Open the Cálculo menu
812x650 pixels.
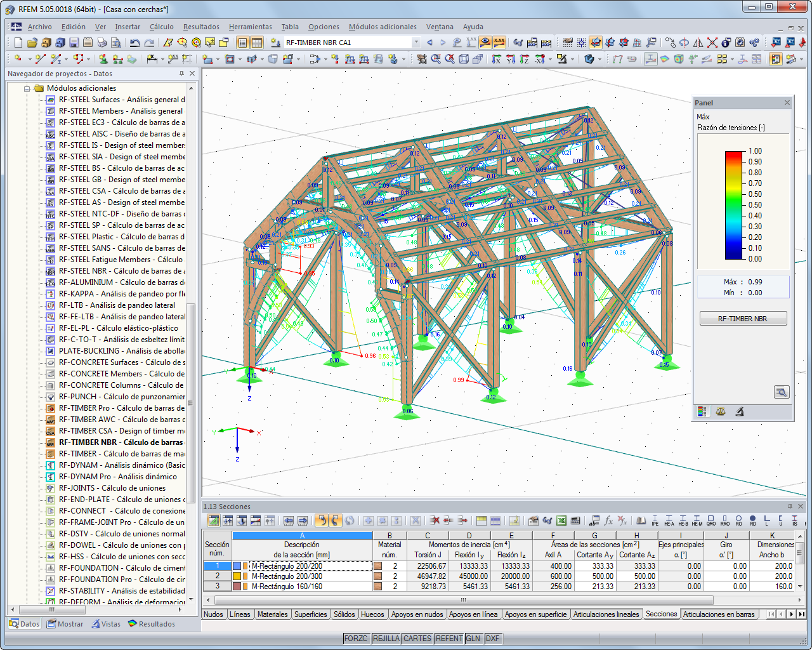[x=161, y=27]
